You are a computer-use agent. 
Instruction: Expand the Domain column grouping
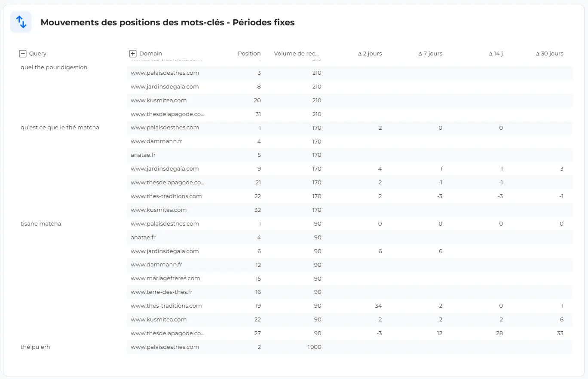pos(133,53)
